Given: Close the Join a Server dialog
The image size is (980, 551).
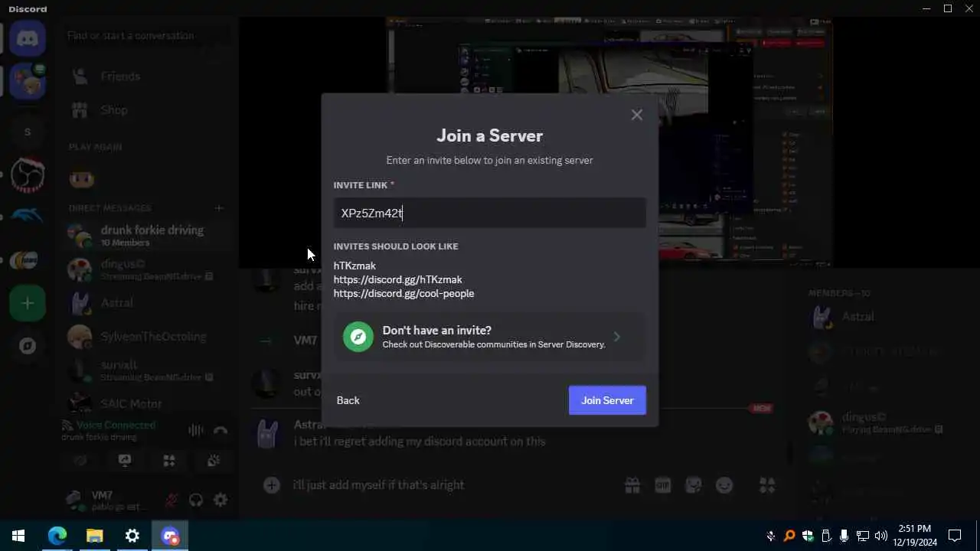Looking at the screenshot, I should (636, 115).
